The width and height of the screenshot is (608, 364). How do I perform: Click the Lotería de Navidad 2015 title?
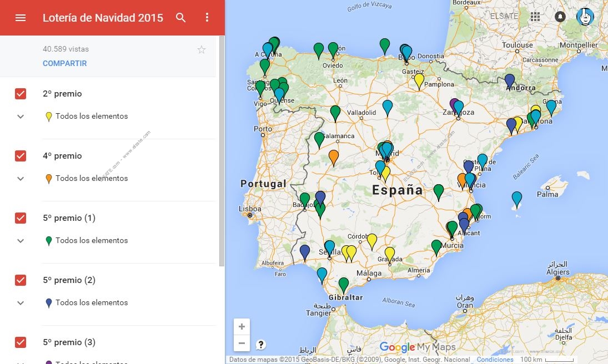coord(103,18)
